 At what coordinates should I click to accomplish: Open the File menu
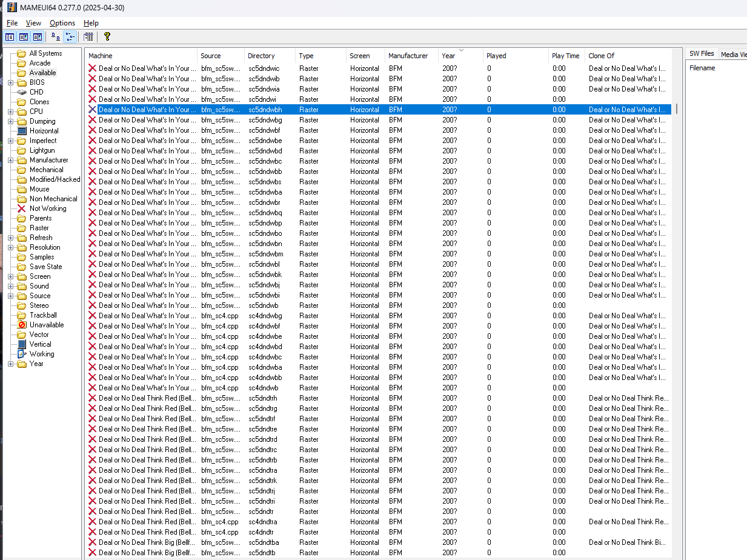tap(12, 23)
